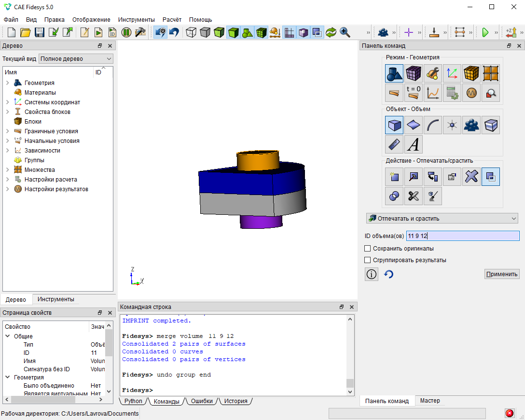This screenshot has height=420, width=525.
Task: Switch to the Python tab in command line
Action: pos(133,401)
